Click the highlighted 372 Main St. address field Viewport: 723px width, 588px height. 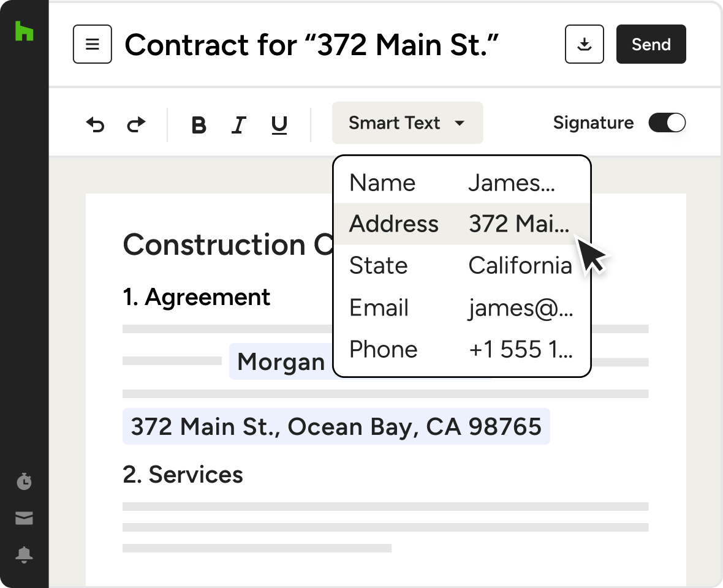[x=336, y=426]
